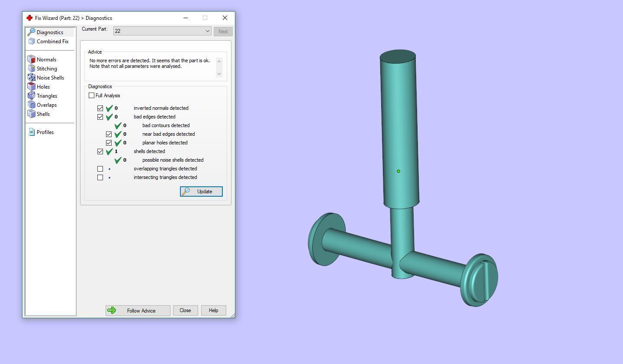Uncheck bad edges detected checkbox
Screen dimensions: 623x364
[x=100, y=117]
